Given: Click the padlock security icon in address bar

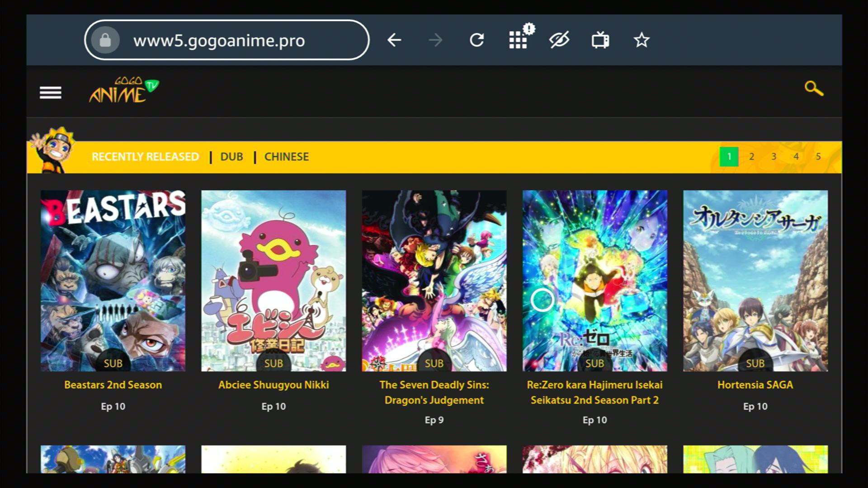Looking at the screenshot, I should pyautogui.click(x=105, y=40).
